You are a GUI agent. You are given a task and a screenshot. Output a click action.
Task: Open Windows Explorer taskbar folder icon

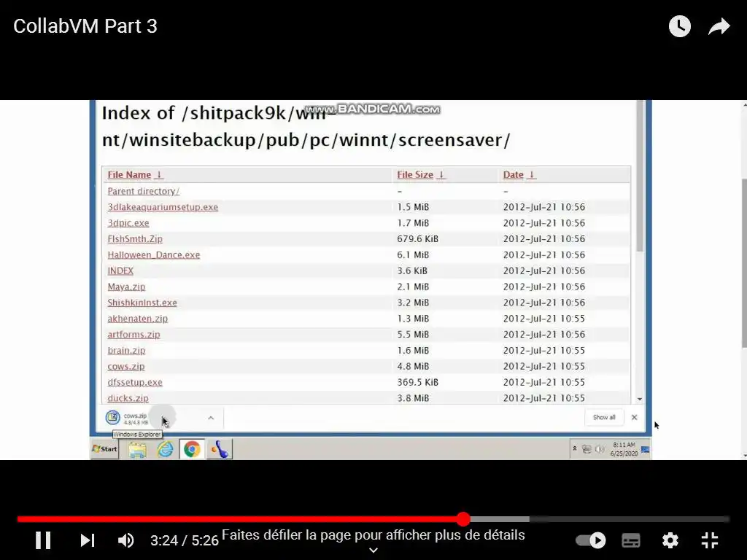138,449
